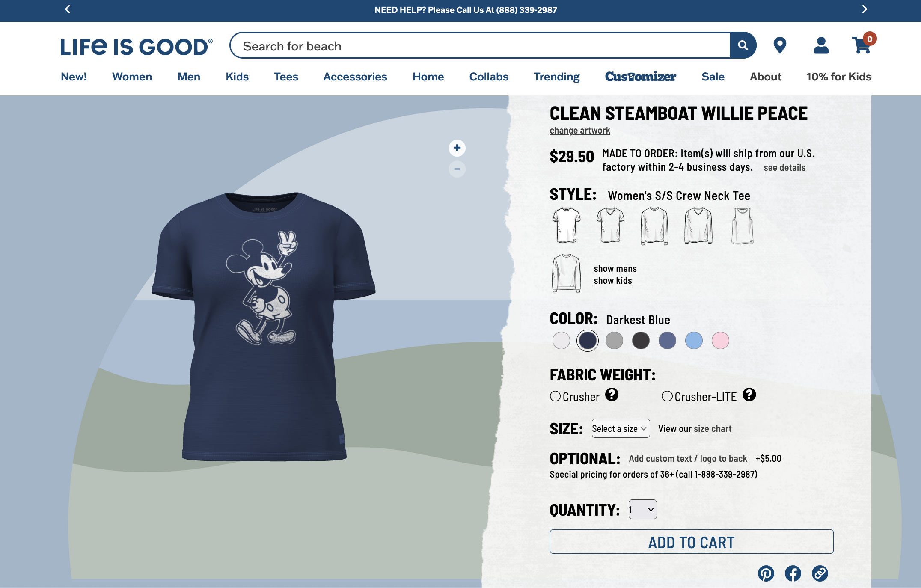The height and width of the screenshot is (588, 921).
Task: Click the search magnifier button
Action: (743, 45)
